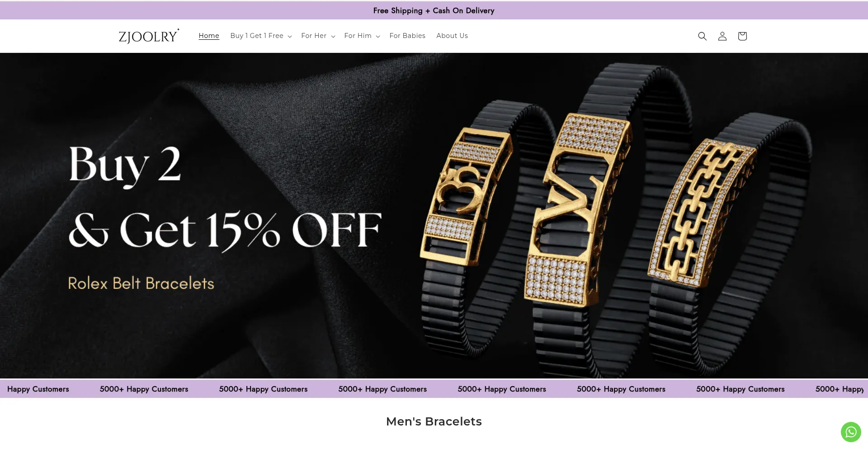Open the shopping cart icon
This screenshot has height=449, width=868.
coord(742,36)
